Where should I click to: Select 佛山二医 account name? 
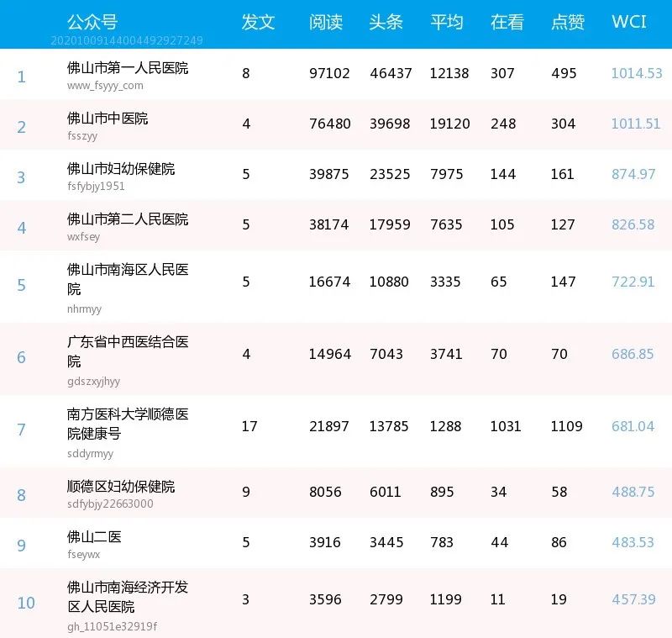coord(94,537)
